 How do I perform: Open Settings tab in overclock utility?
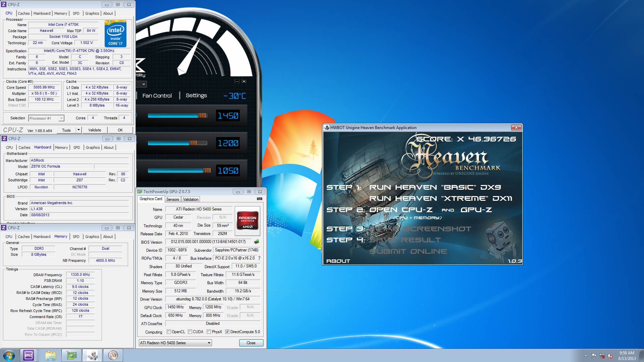point(196,96)
